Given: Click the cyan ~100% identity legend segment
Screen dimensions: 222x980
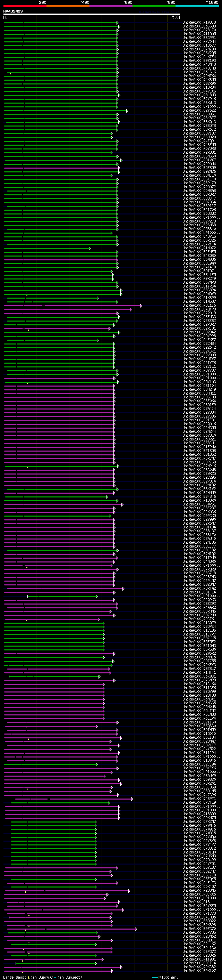Looking at the screenshot, I should coord(197,6).
